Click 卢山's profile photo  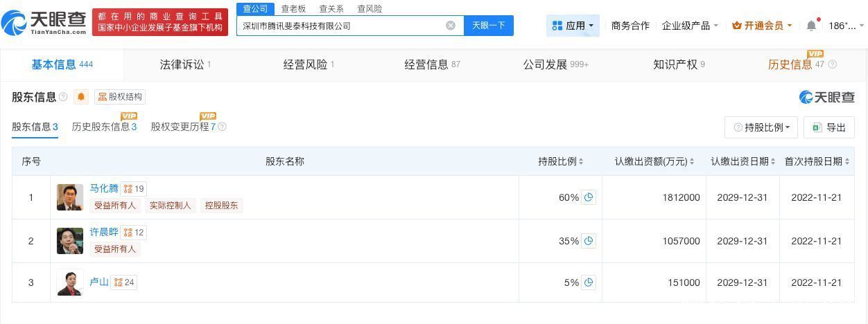(x=70, y=282)
